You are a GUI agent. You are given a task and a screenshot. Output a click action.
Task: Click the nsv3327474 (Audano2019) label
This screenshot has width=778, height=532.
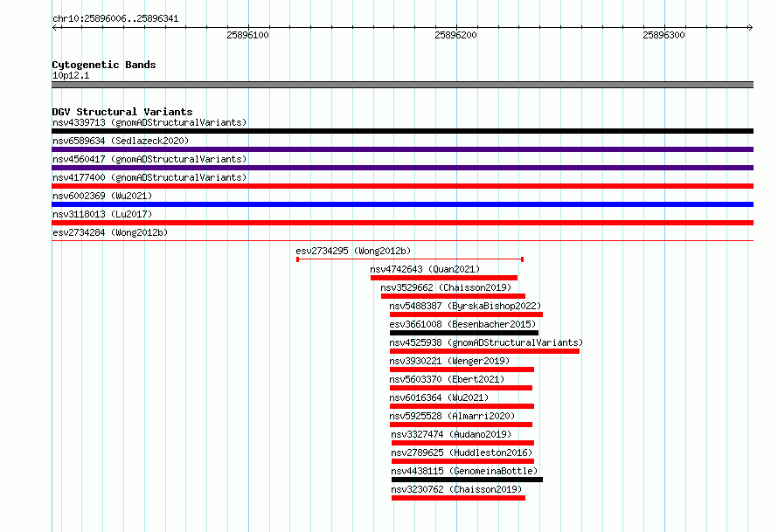click(x=451, y=434)
